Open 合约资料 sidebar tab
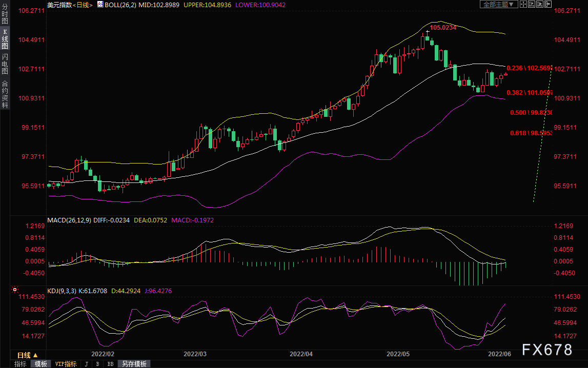588x368 pixels. coord(5,94)
